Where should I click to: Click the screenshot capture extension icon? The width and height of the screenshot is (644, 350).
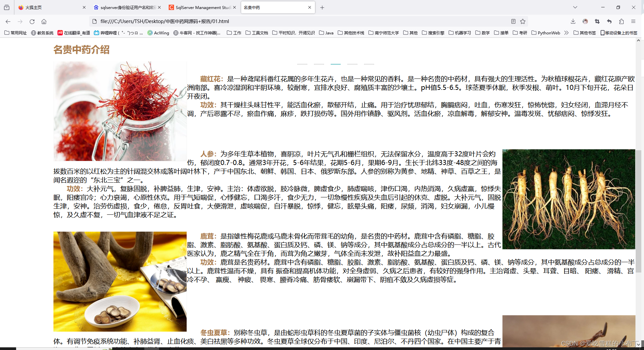pos(597,21)
